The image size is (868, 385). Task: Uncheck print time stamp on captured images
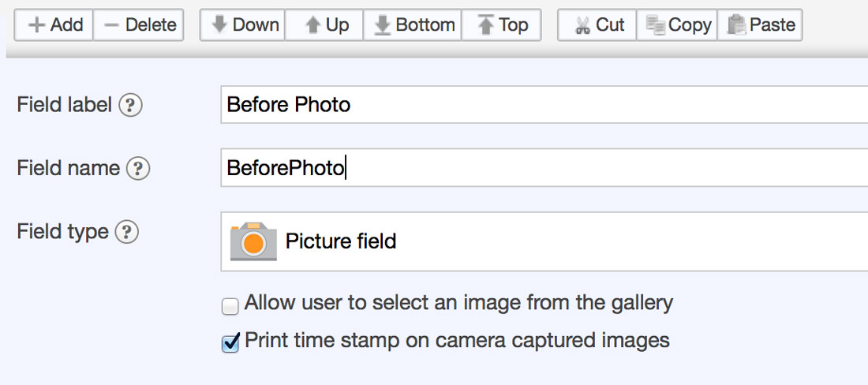click(x=230, y=343)
